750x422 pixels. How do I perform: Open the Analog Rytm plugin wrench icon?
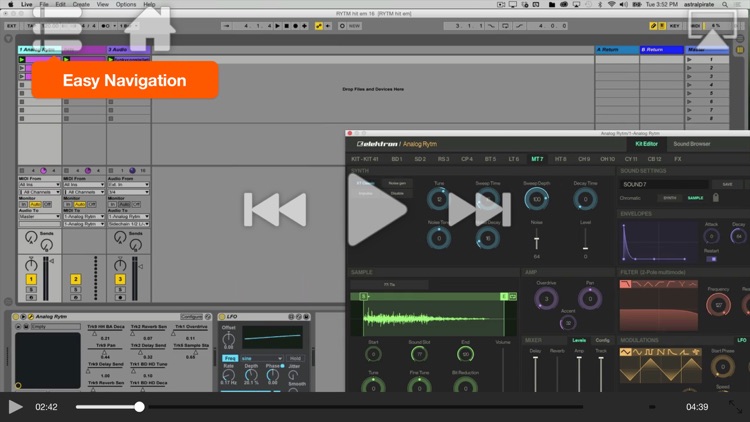click(31, 317)
